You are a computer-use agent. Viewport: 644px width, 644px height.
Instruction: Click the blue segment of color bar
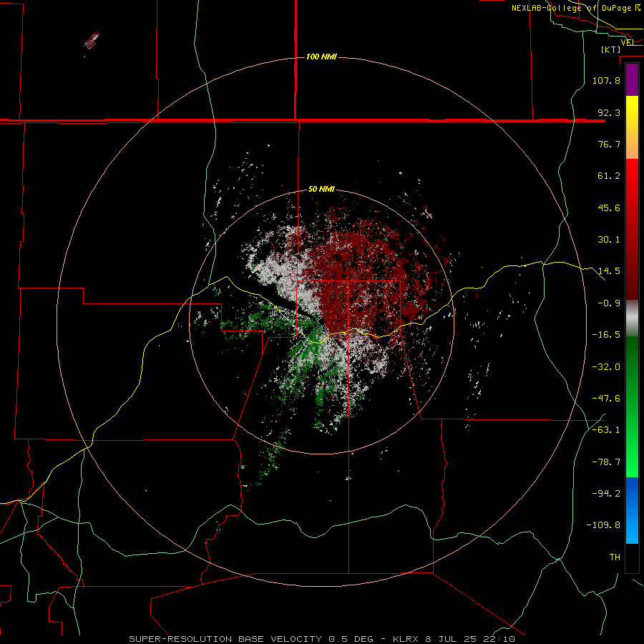[x=632, y=510]
